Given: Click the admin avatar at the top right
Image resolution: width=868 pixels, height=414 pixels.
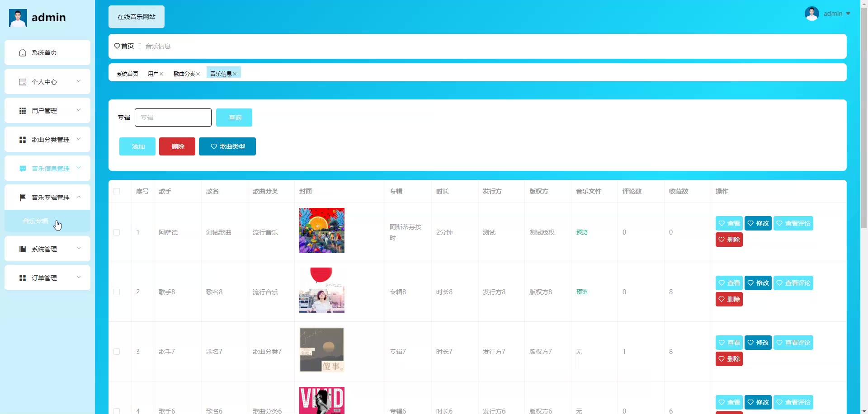Looking at the screenshot, I should tap(812, 14).
